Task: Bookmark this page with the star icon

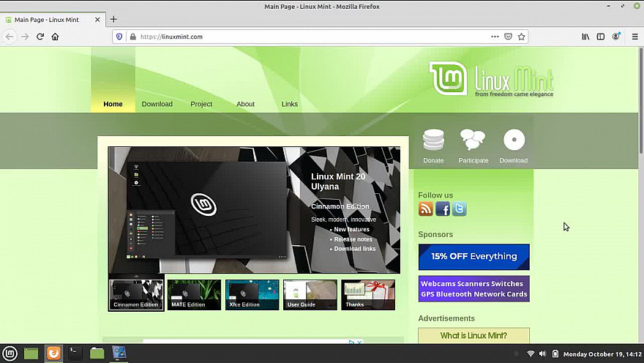Action: 522,37
